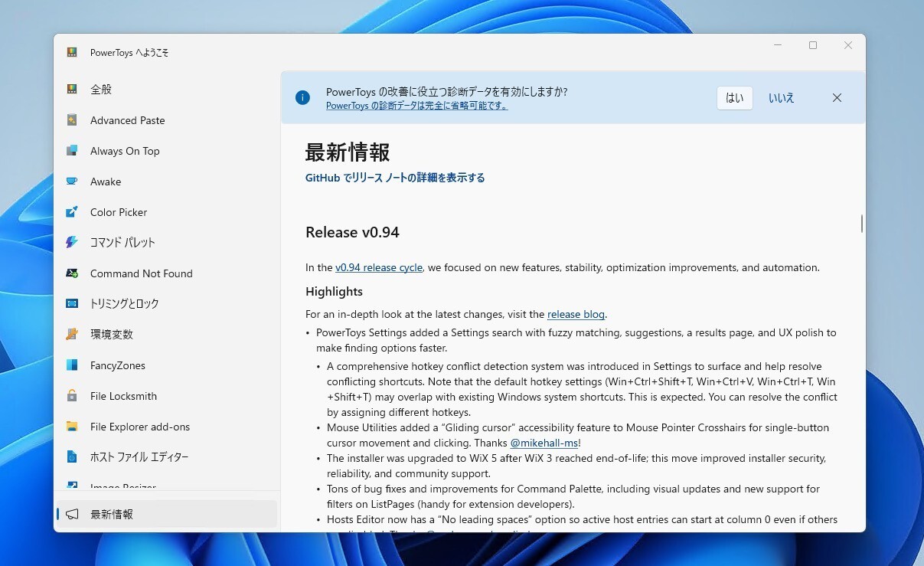Go to ホスト ファイル エディター

(167, 457)
